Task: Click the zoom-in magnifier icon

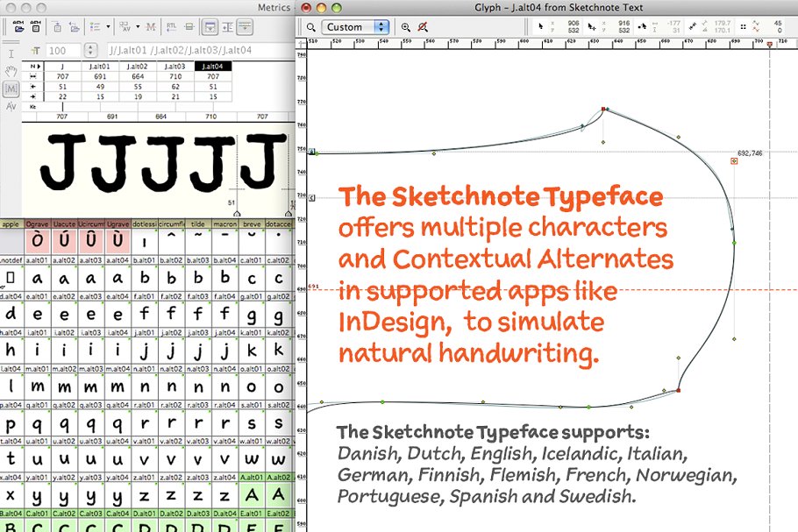Action: (x=406, y=27)
